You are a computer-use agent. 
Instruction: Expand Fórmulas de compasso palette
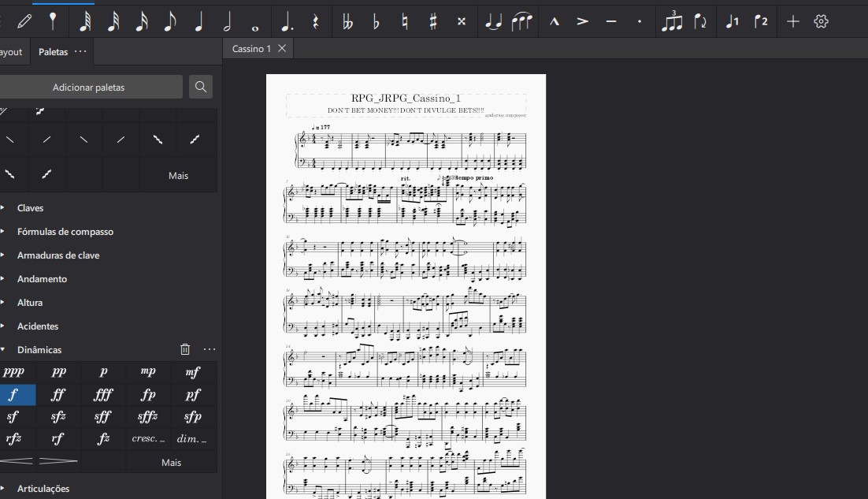tap(65, 232)
